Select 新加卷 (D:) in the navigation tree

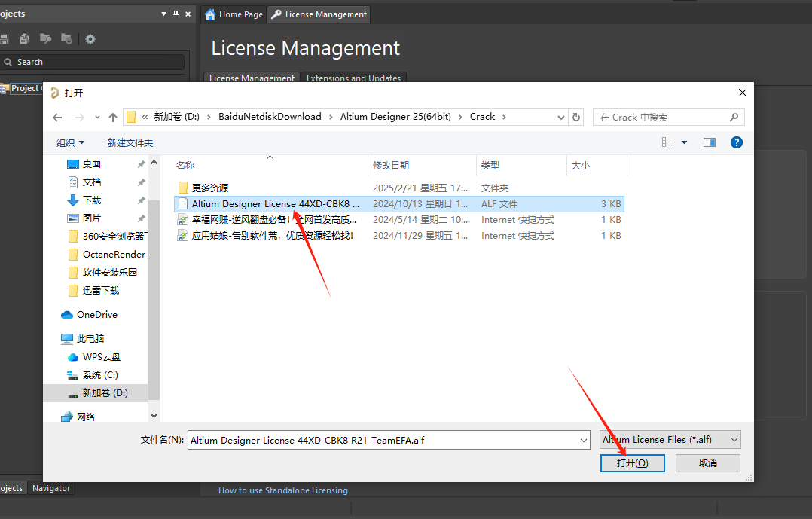tap(105, 392)
